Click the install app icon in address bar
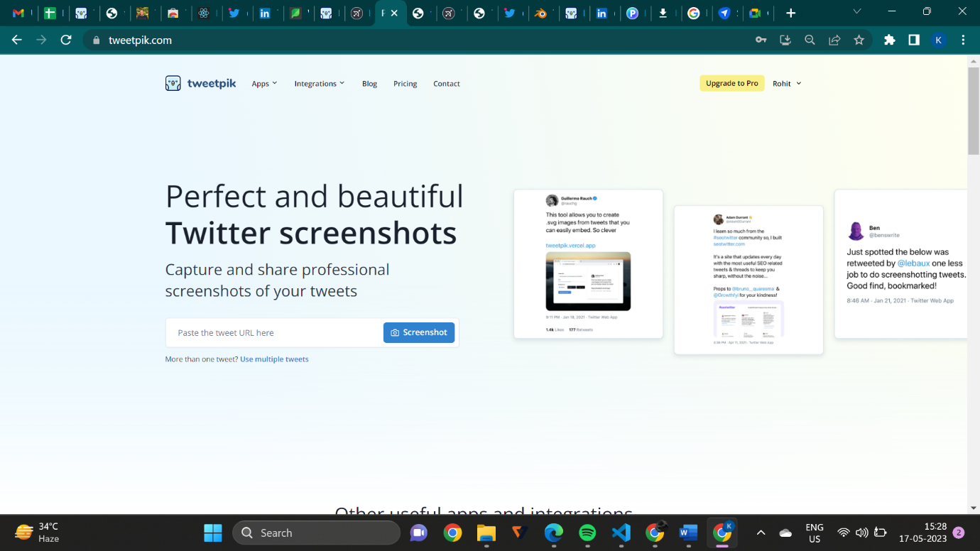 pos(785,40)
